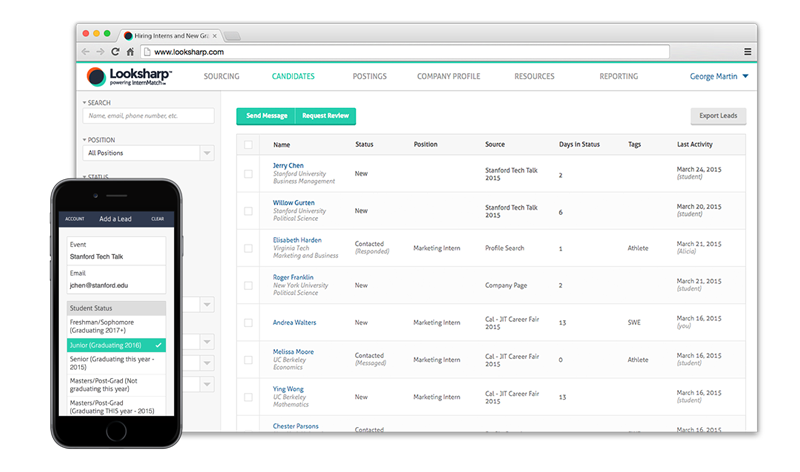Image resolution: width=800 pixels, height=472 pixels.
Task: Sort table by Source column
Action: tap(494, 144)
